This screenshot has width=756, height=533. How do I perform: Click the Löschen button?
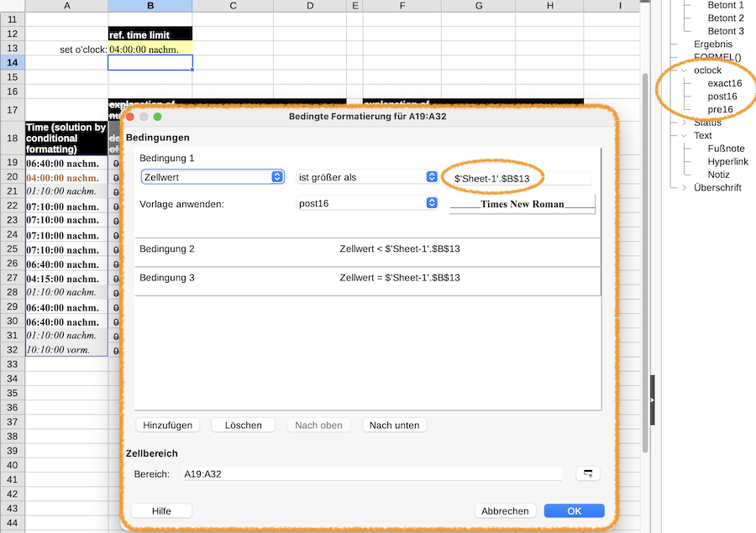(244, 425)
